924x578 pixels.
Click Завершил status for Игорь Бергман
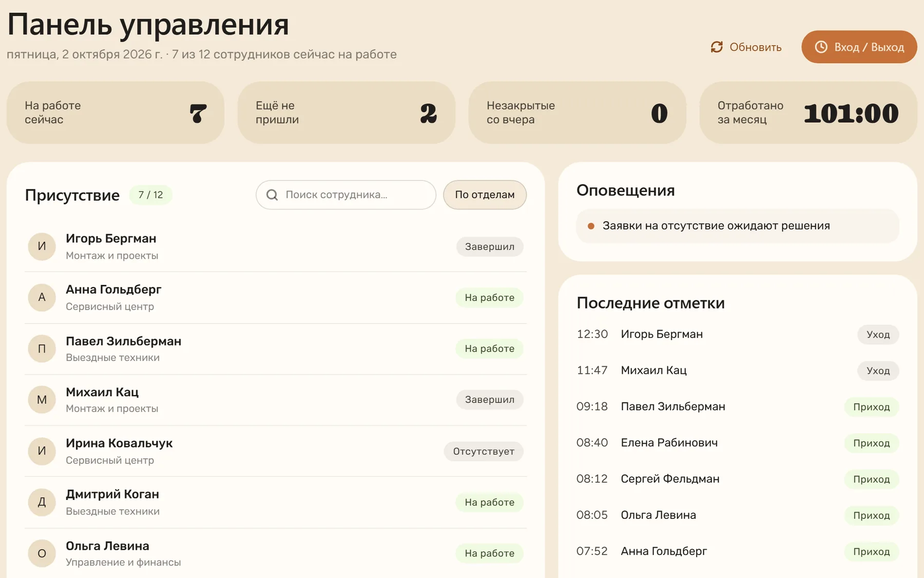pos(490,246)
